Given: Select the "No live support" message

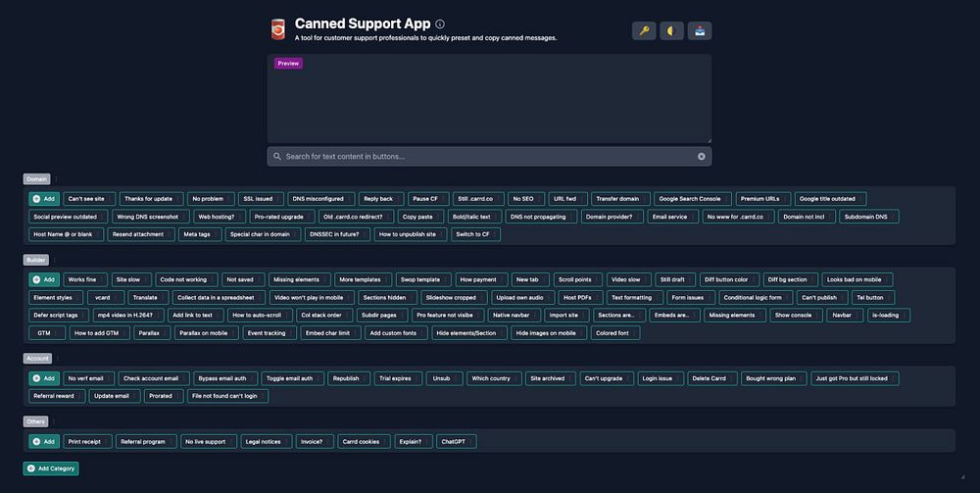Looking at the screenshot, I should (x=209, y=441).
